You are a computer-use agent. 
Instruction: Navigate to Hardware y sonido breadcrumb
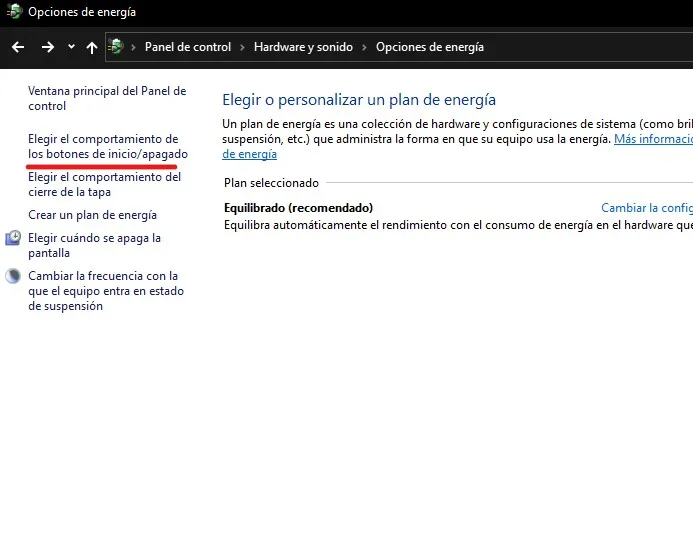click(x=303, y=47)
